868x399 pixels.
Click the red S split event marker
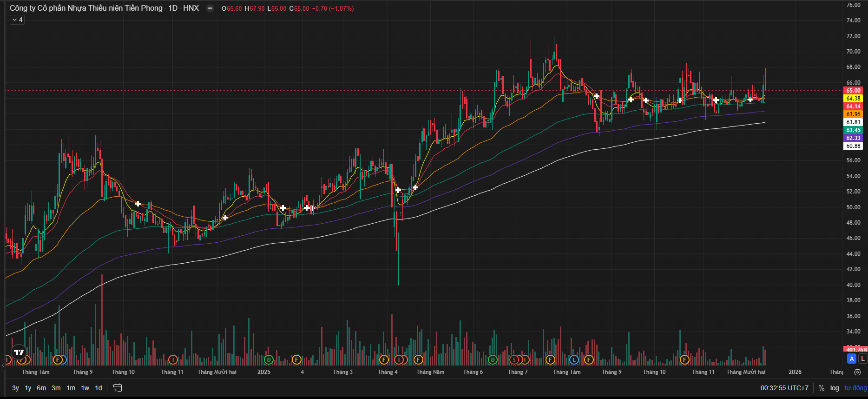(514, 359)
